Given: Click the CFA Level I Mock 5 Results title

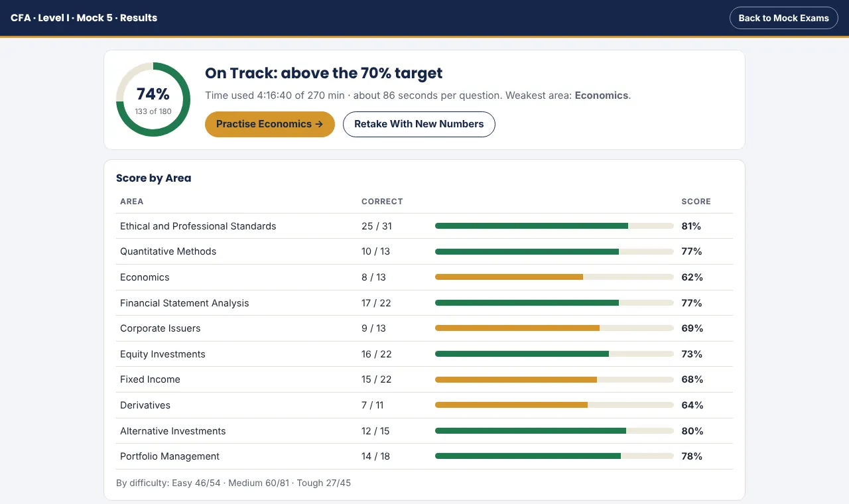Looking at the screenshot, I should click(84, 18).
